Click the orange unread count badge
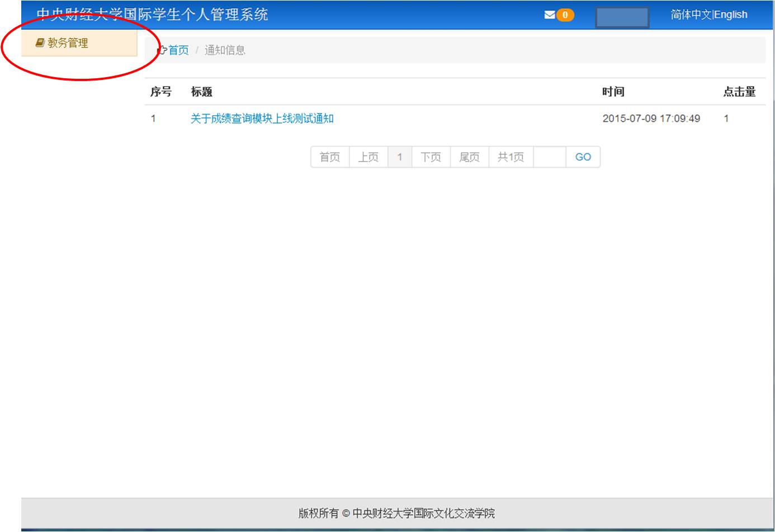Image resolution: width=775 pixels, height=532 pixels. click(x=565, y=15)
